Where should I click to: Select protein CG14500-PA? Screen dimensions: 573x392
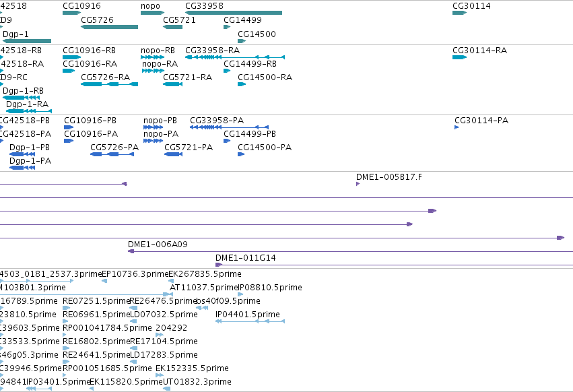click(x=241, y=154)
